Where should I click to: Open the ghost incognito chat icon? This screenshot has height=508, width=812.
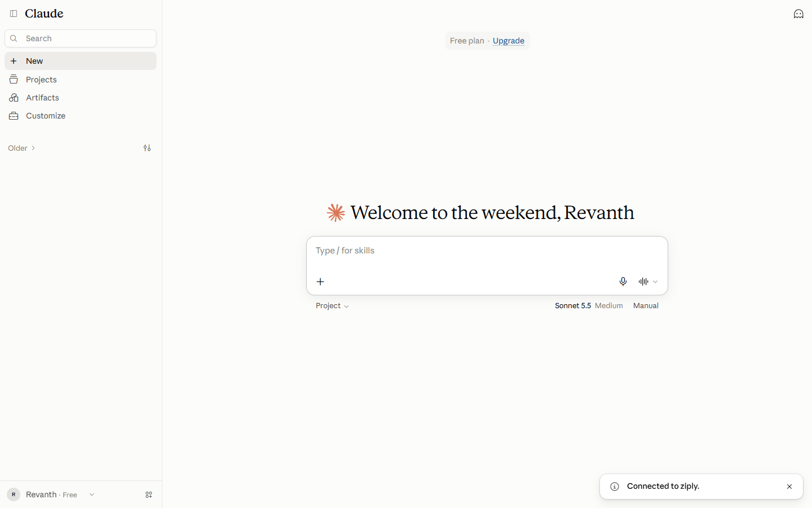pos(798,14)
